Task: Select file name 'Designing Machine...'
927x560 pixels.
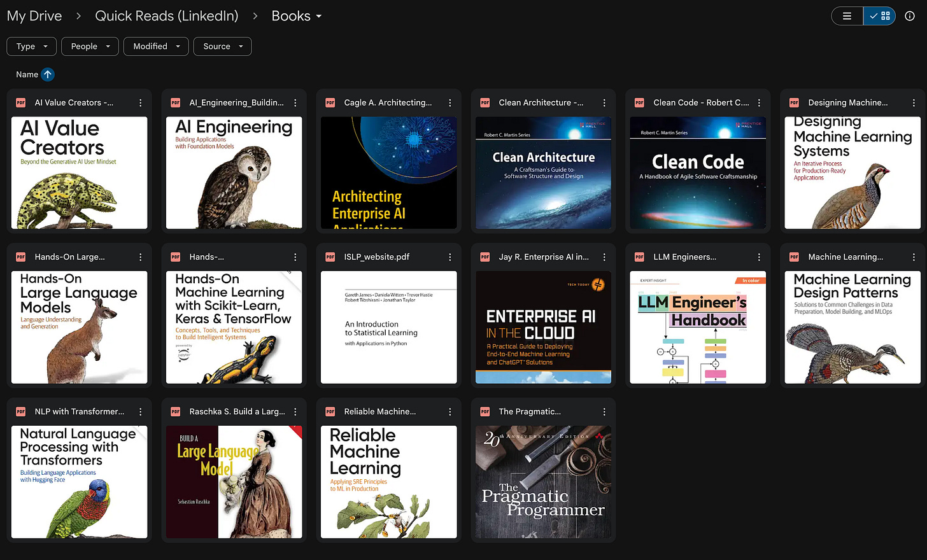Action: [x=848, y=102]
